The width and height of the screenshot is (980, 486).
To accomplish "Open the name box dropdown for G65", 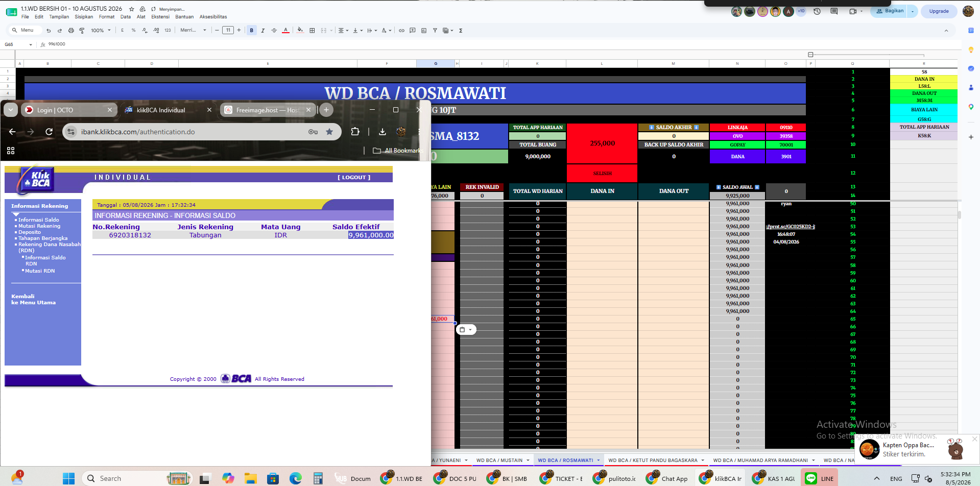I will pyautogui.click(x=31, y=45).
